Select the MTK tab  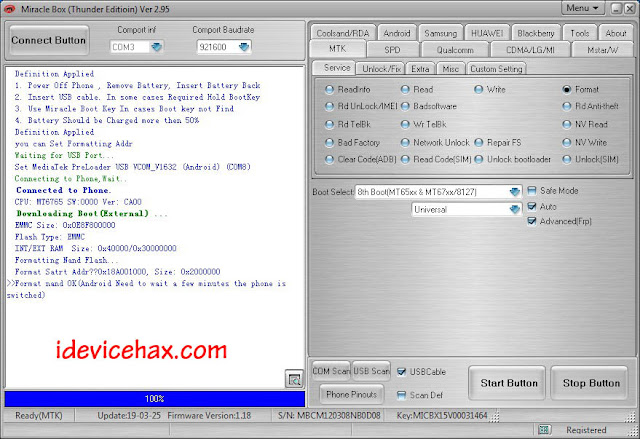click(x=338, y=49)
